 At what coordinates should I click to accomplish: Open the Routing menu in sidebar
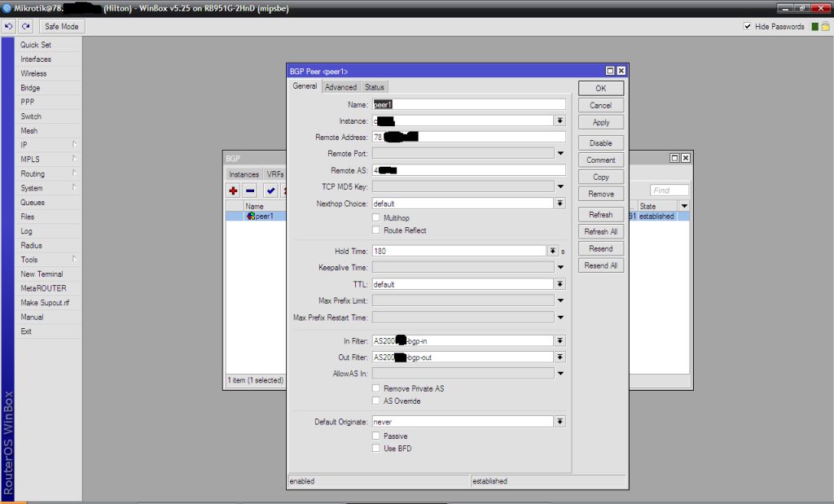(33, 173)
